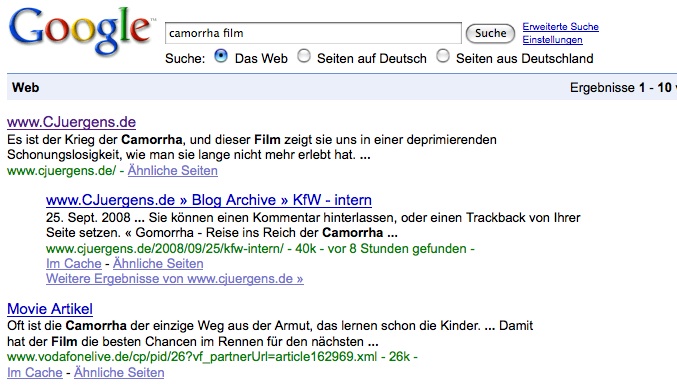Click the green URL www.cjuergens.de/2008/09/25/kfw-intern/
677x391 pixels.
tap(165, 249)
